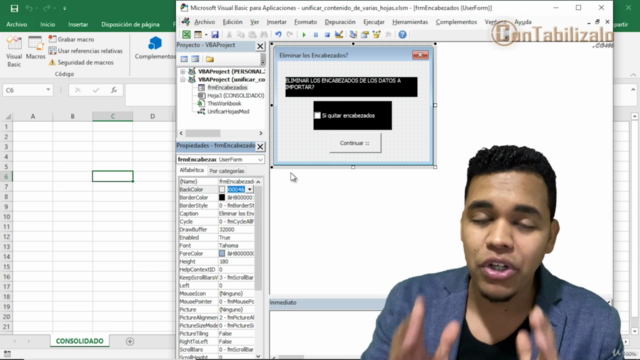The height and width of the screenshot is (360, 640).
Task: Click the Toolbox icon in VBA toolbar
Action: pyautogui.click(x=388, y=35)
